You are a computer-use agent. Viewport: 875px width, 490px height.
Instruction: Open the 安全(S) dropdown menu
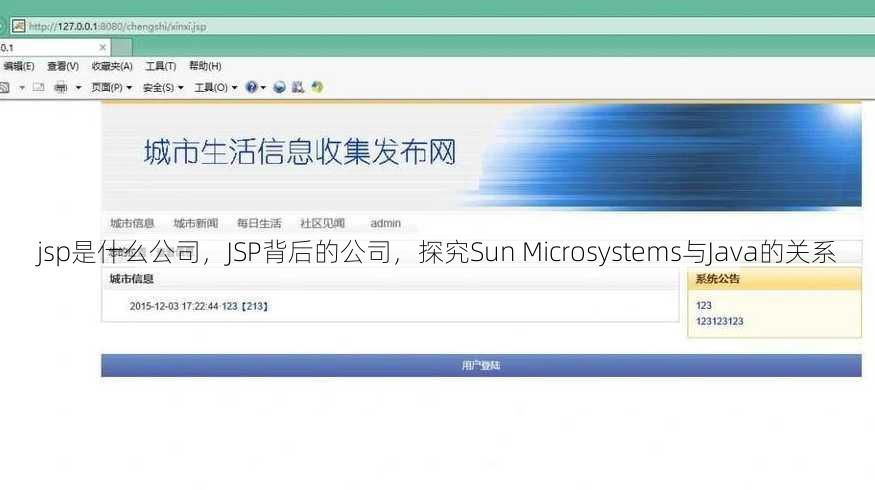163,88
